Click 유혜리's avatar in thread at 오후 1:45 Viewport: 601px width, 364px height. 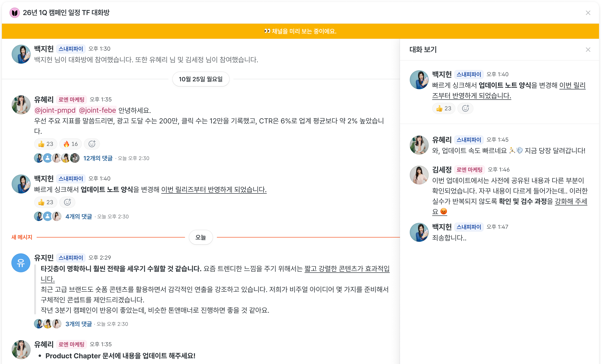(x=419, y=145)
